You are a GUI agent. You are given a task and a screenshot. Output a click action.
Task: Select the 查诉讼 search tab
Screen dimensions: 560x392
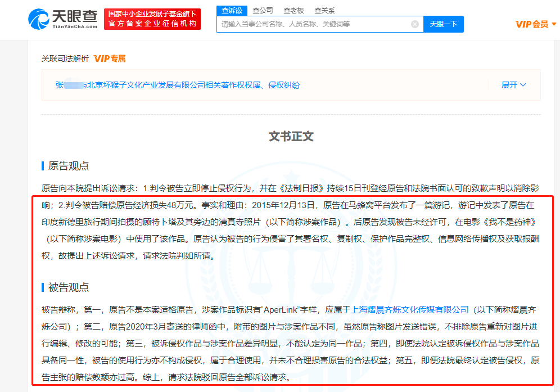(232, 10)
